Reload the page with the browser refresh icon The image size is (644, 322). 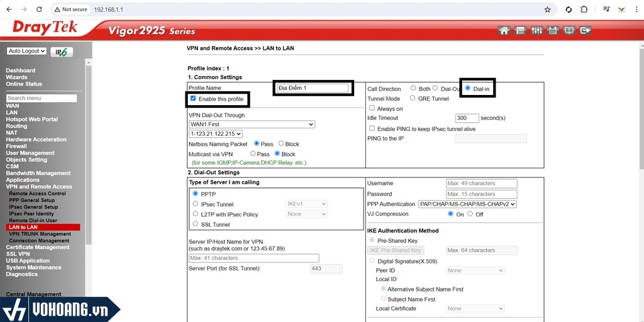(x=39, y=9)
